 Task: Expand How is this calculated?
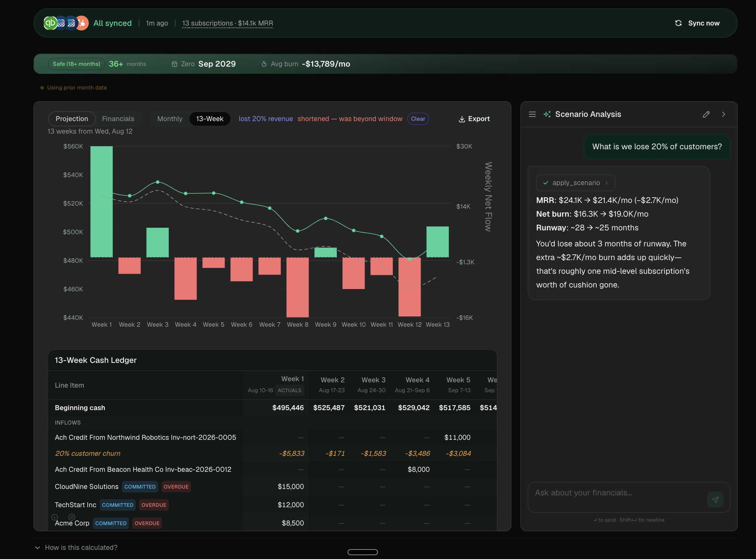click(76, 548)
